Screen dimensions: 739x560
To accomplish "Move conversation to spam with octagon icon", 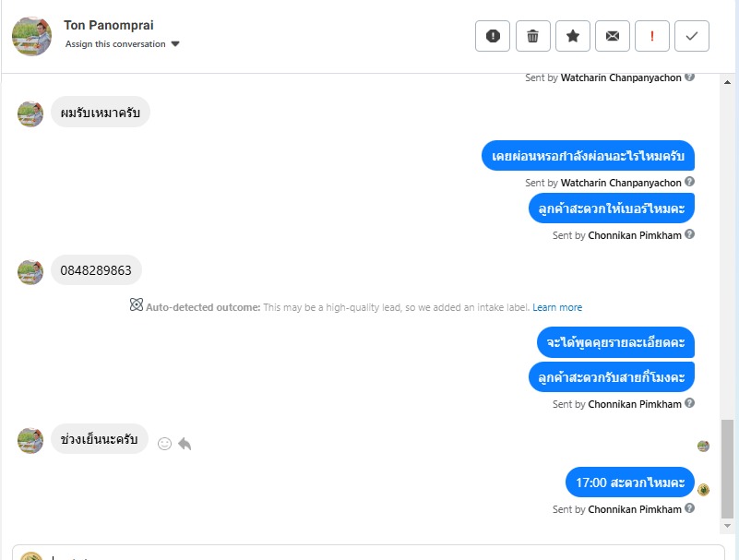I will pos(493,36).
